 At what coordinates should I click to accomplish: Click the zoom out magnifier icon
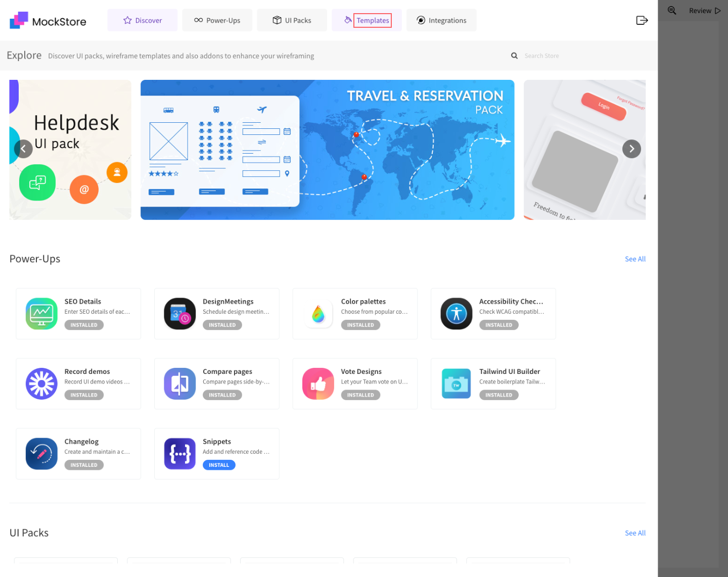672,11
